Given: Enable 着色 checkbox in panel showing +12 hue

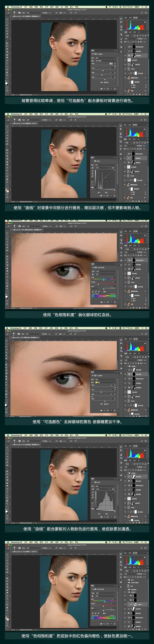Looking at the screenshot, I should coord(102,613).
